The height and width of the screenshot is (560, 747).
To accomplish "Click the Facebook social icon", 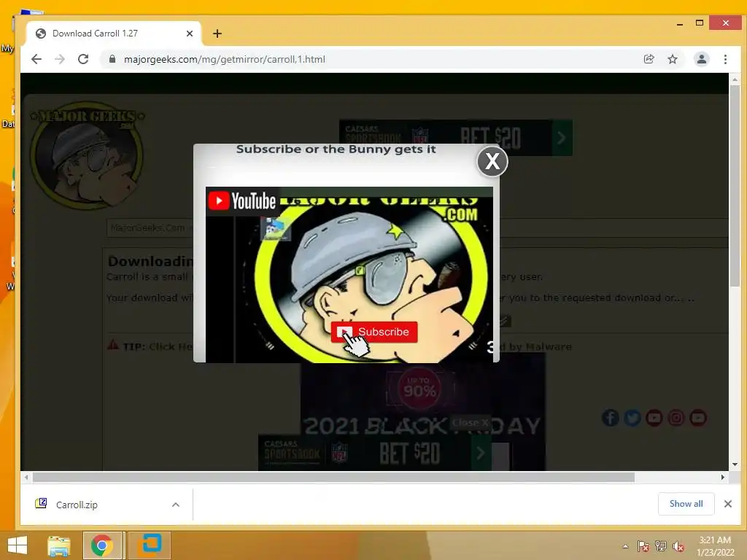I will 611,418.
